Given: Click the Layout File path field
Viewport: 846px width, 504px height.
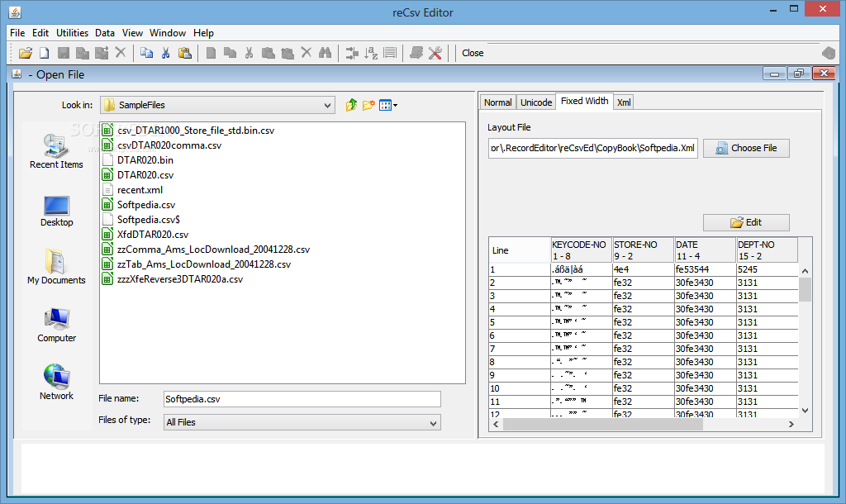Looking at the screenshot, I should point(593,148).
